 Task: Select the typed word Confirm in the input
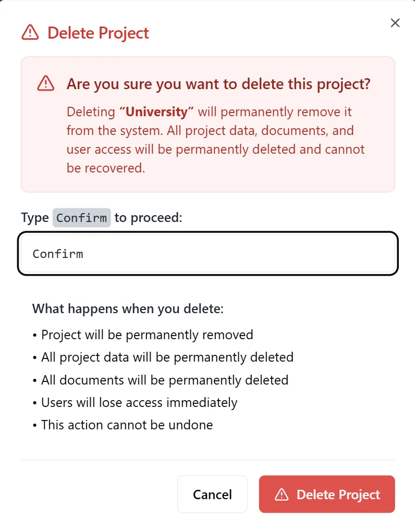coord(58,254)
